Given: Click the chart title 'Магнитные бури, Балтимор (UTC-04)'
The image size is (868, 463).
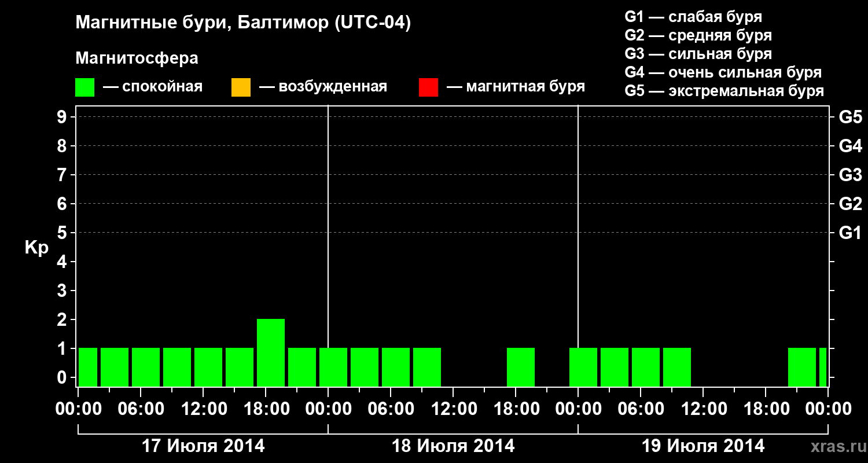Looking at the screenshot, I should click(x=243, y=23).
